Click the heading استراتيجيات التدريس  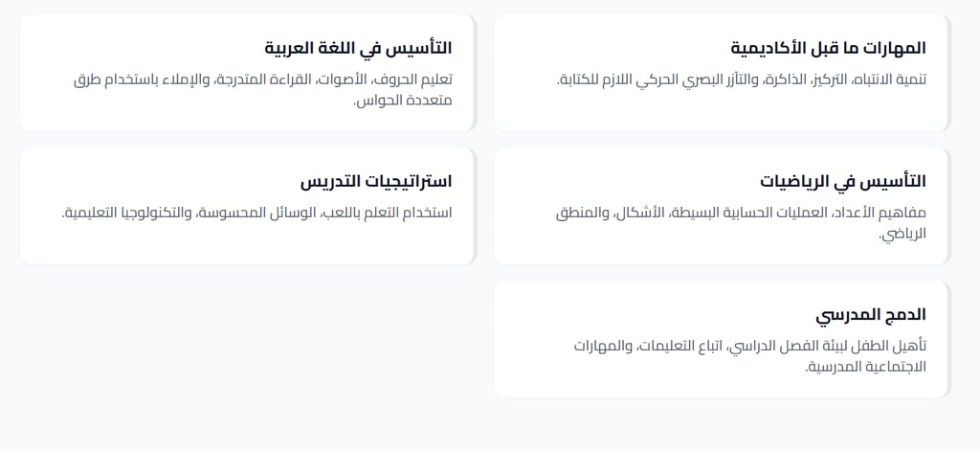pyautogui.click(x=375, y=181)
